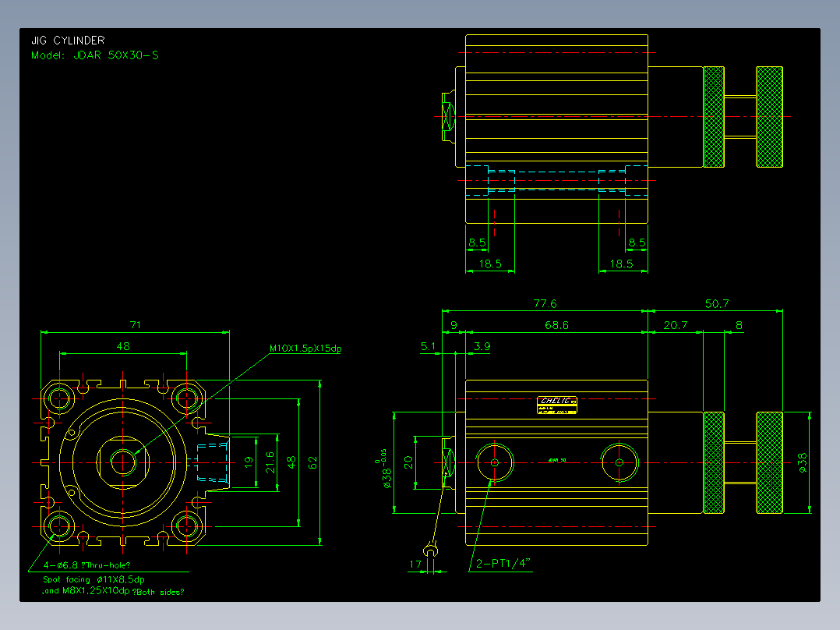
Task: Select the JIG CYLINDER title text
Action: [68, 41]
